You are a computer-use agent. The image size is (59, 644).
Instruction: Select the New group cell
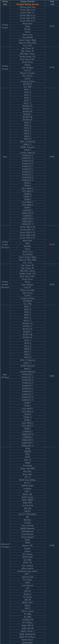[5, 4]
